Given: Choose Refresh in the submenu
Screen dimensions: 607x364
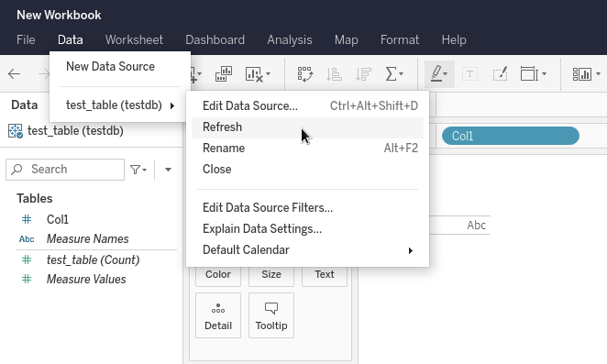Looking at the screenshot, I should click(x=308, y=127).
